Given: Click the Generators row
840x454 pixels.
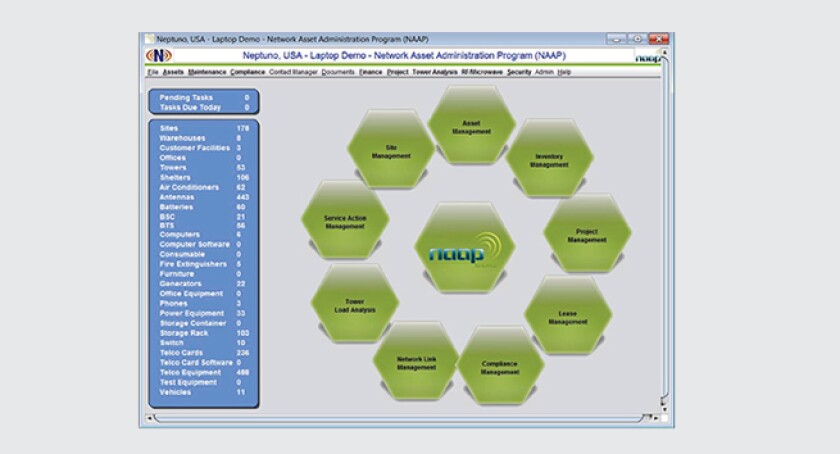Looking at the screenshot, I should 204,284.
